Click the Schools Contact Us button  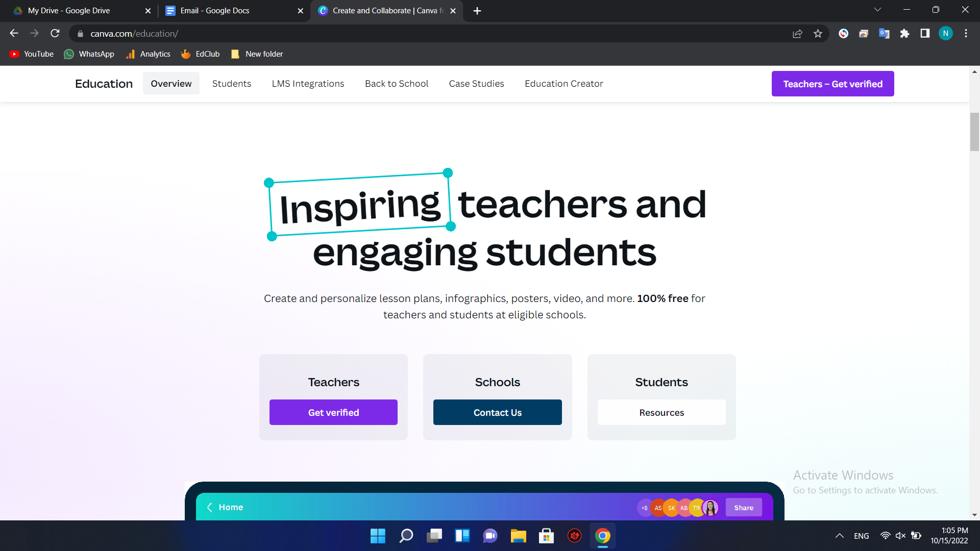[x=497, y=412]
